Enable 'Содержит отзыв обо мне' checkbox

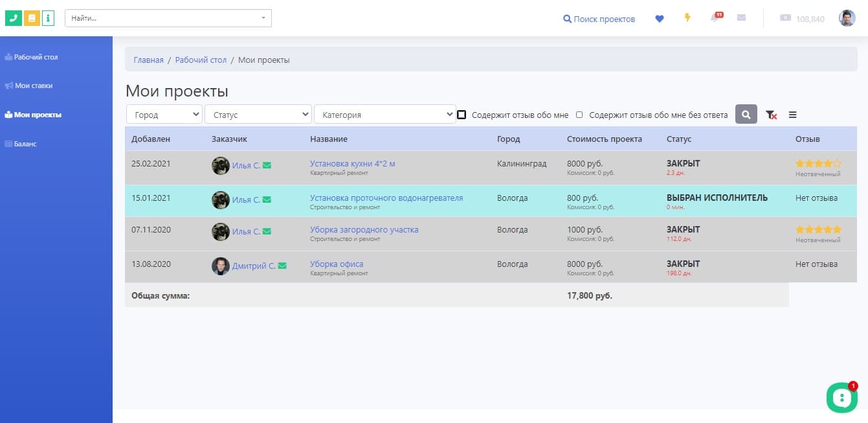point(462,115)
